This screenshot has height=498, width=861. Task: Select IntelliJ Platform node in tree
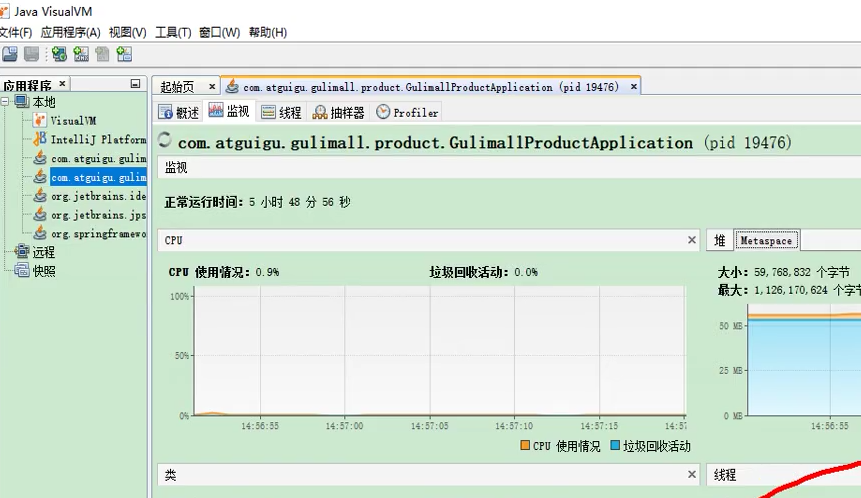pos(98,139)
